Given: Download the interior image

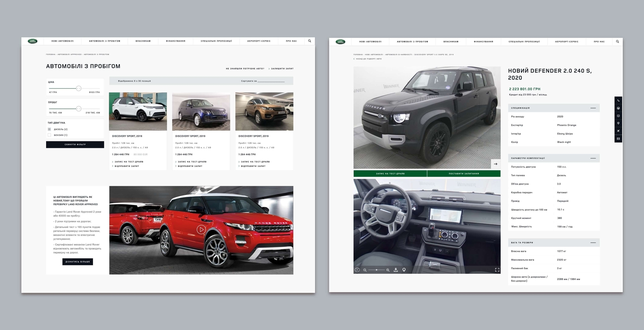Looking at the screenshot, I should [x=396, y=270].
